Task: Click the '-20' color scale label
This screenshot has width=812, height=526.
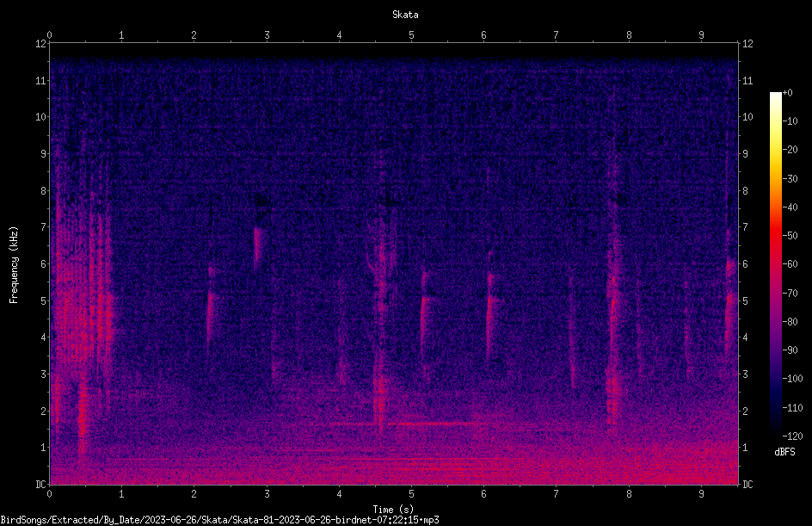Action: tap(790, 149)
